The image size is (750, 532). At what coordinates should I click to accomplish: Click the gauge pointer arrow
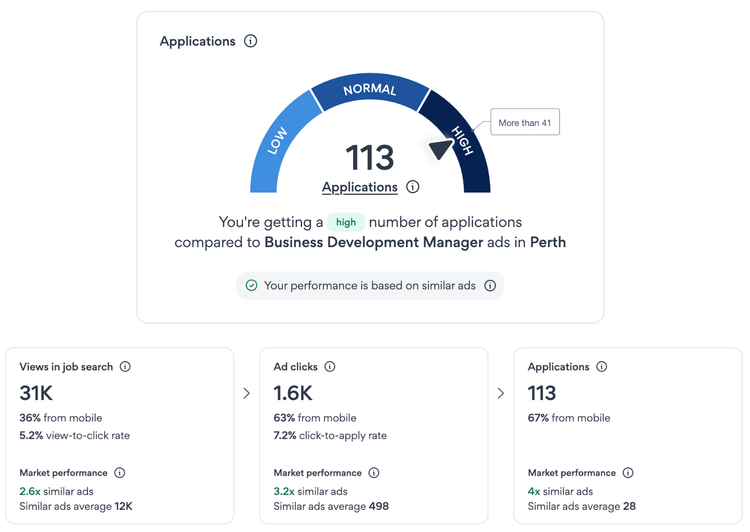pyautogui.click(x=440, y=150)
